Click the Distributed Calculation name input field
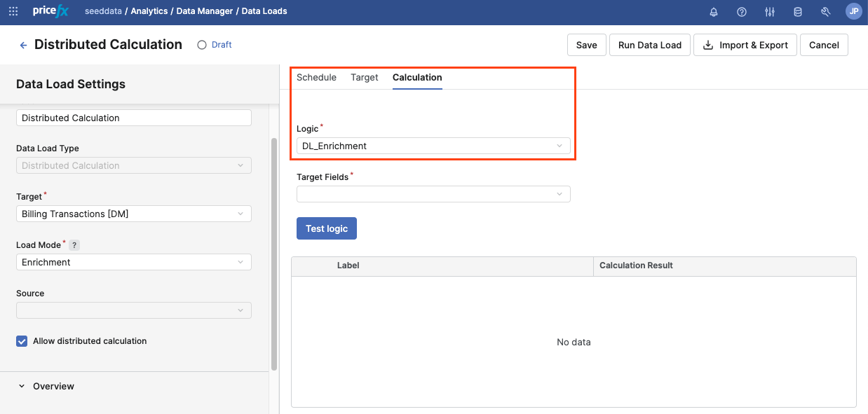868x414 pixels. [133, 118]
